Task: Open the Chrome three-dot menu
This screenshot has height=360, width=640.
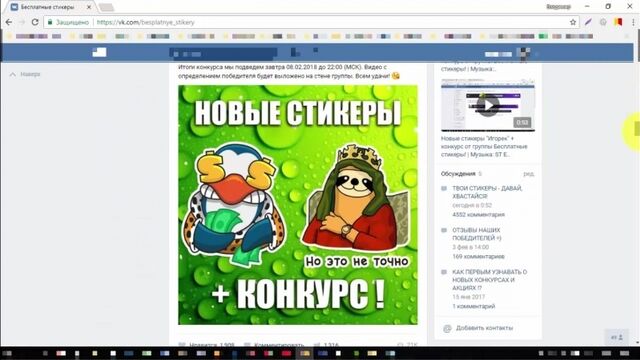Action: 633,22
